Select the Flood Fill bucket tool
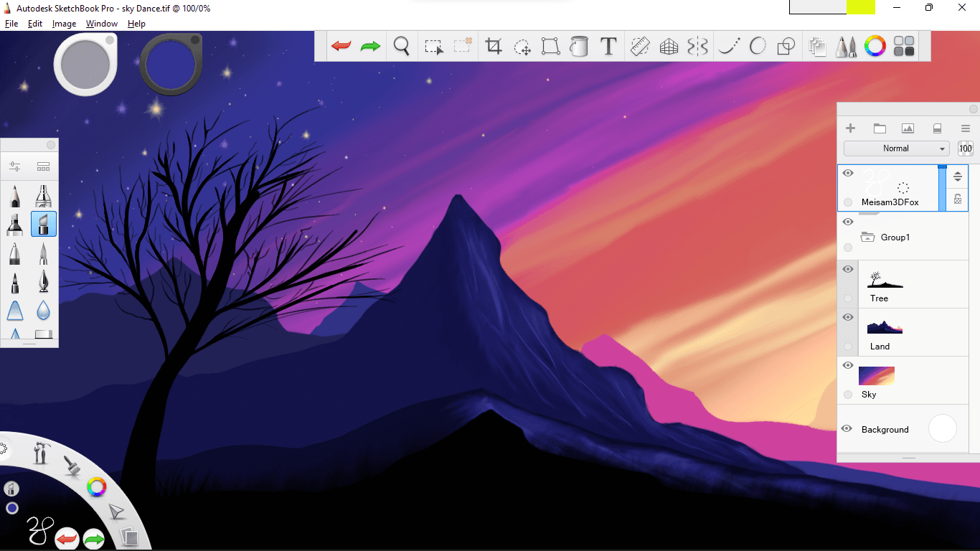 (579, 47)
